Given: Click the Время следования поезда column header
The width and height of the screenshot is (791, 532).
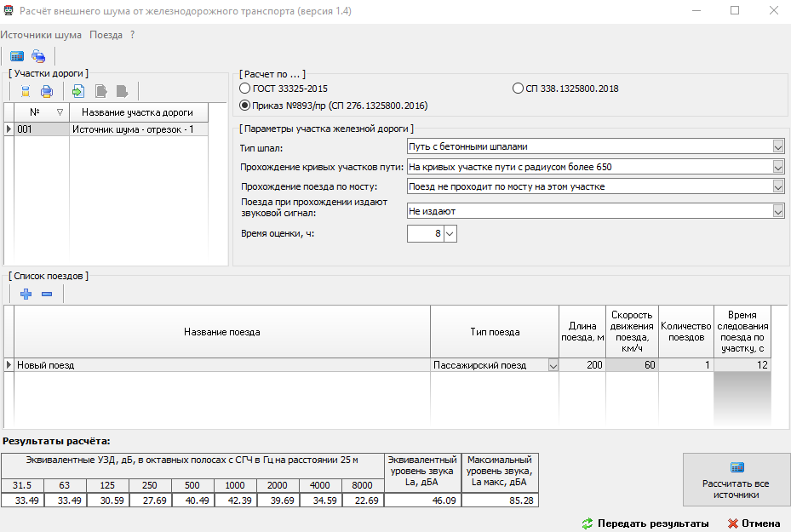Looking at the screenshot, I should (742, 332).
